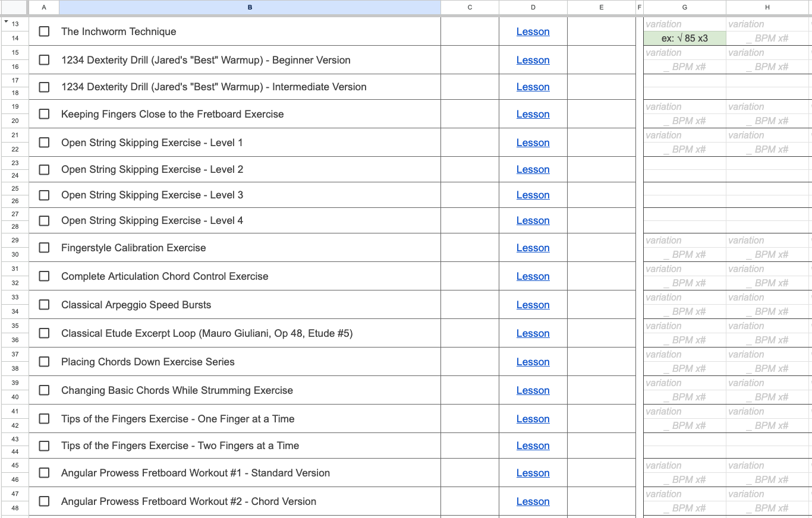
Task: Select column E header
Action: (602, 7)
